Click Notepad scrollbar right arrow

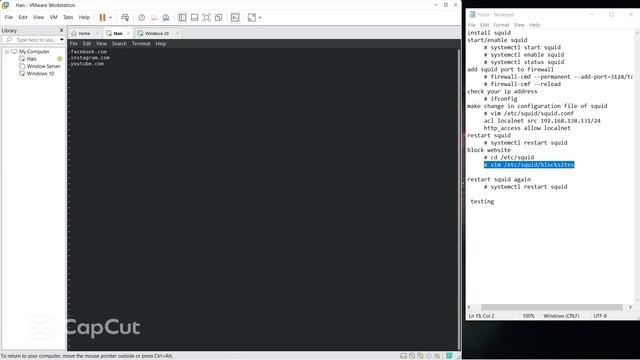coord(630,307)
